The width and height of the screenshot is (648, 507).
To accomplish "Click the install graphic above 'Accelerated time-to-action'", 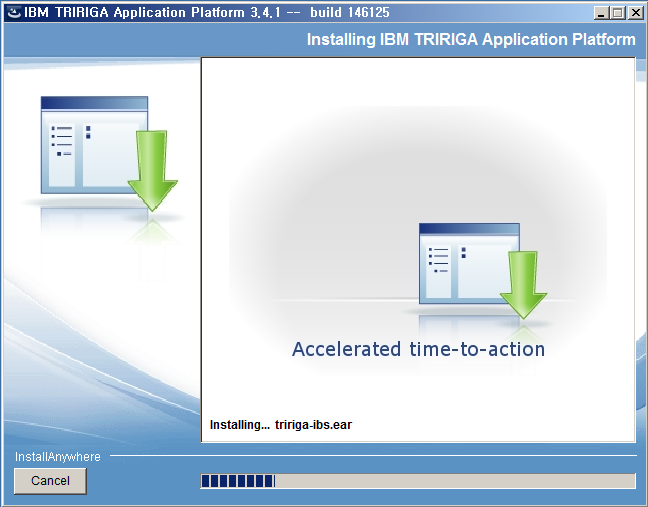I will (483, 271).
